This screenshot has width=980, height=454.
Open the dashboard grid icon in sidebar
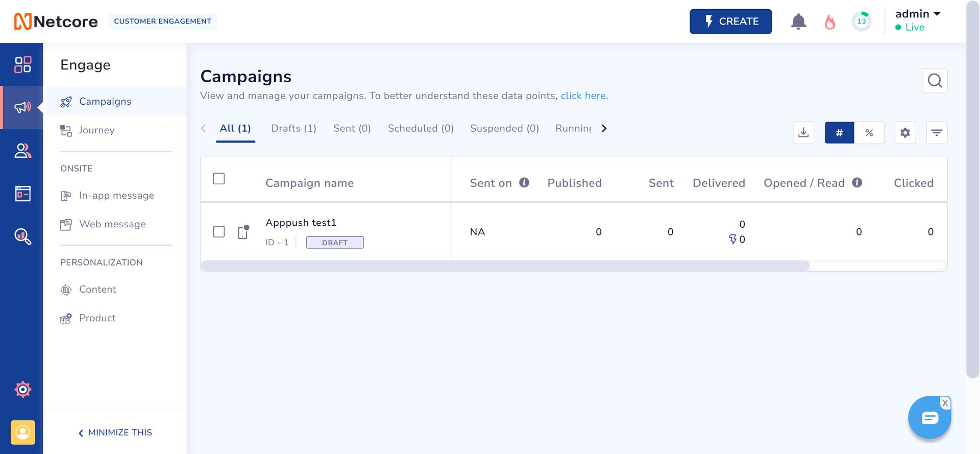pyautogui.click(x=22, y=64)
